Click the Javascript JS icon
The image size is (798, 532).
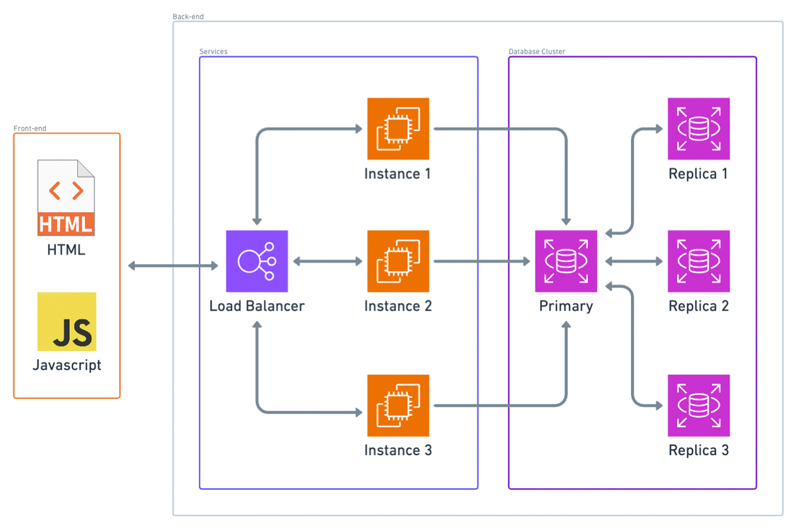coord(66,322)
